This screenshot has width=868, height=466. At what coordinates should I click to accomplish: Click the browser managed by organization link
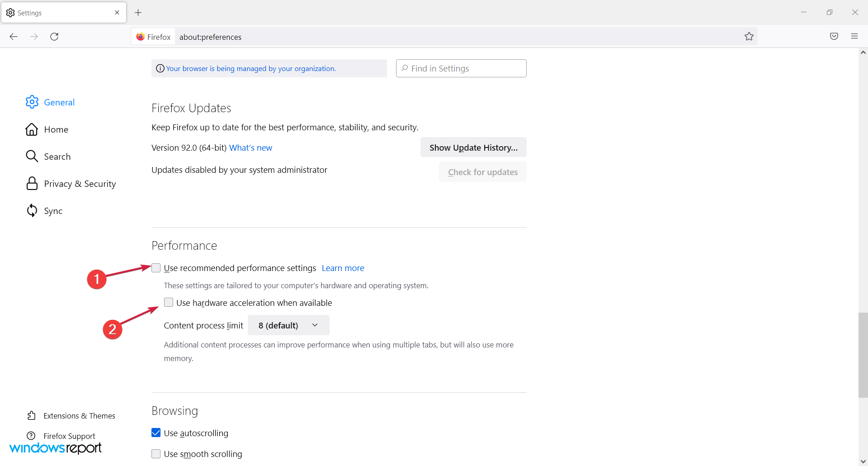point(251,68)
